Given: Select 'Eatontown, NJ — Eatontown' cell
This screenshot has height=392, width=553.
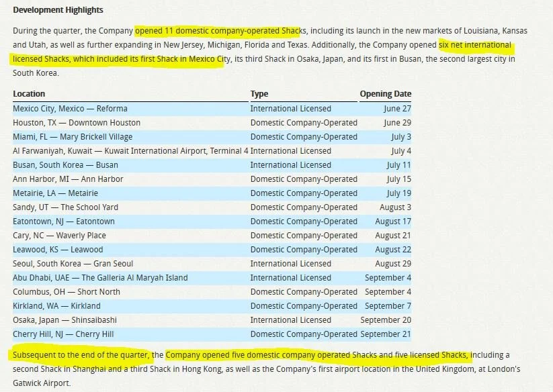Looking at the screenshot, I should [64, 222].
